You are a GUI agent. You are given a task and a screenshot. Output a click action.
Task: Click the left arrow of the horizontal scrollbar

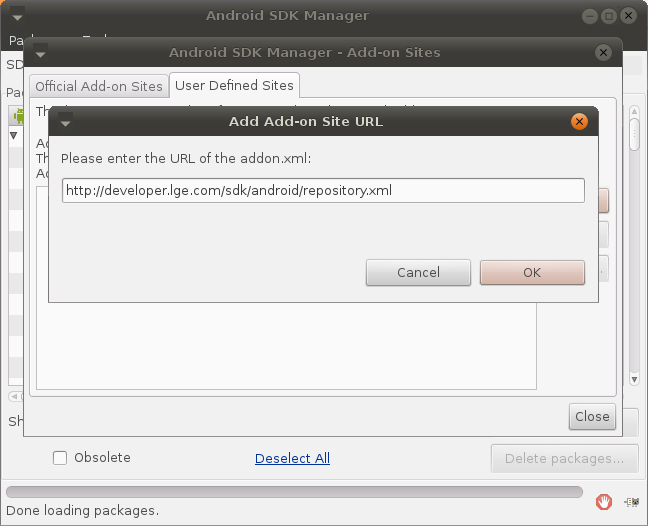click(x=14, y=396)
